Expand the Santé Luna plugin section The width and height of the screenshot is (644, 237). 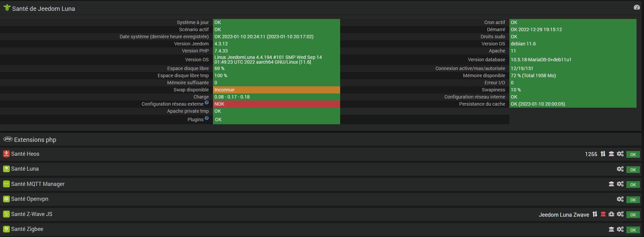pos(25,169)
